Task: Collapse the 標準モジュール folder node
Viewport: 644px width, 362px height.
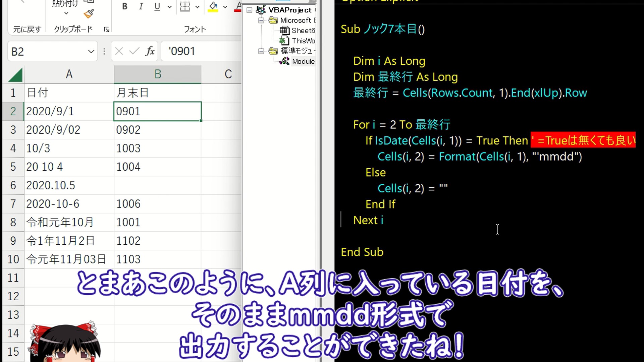Action: (x=261, y=51)
